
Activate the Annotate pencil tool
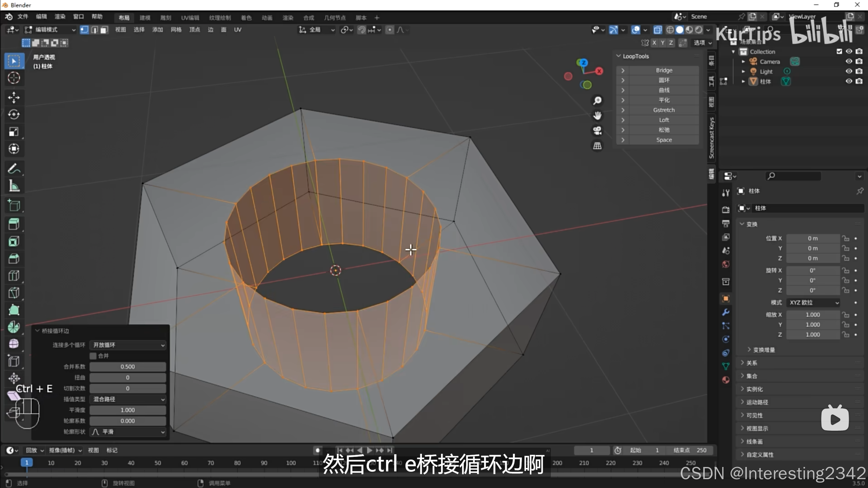pyautogui.click(x=14, y=168)
